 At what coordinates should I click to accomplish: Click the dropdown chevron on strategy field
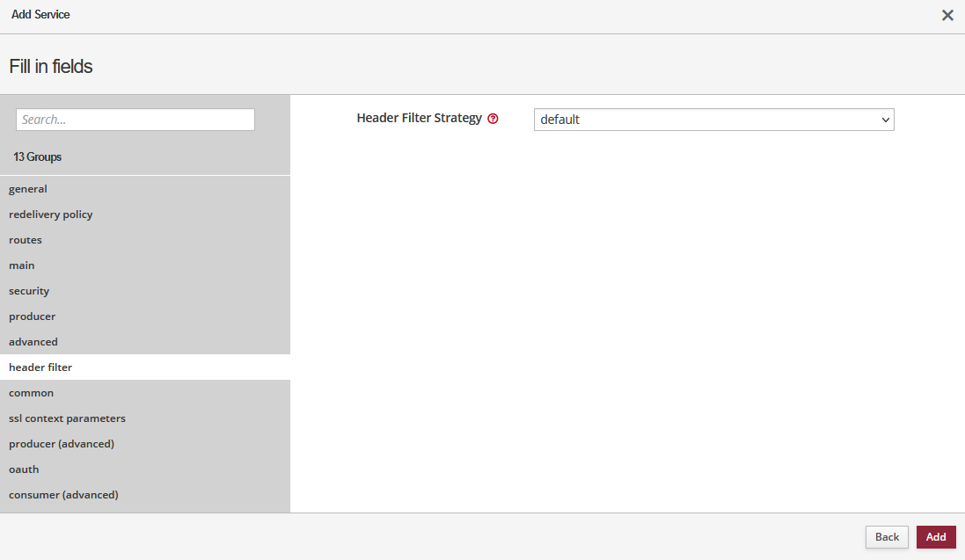885,120
